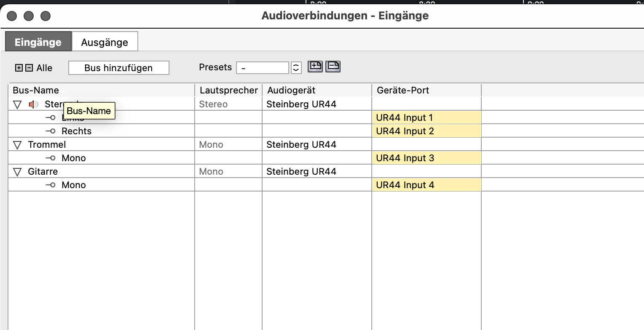Image resolution: width=644 pixels, height=330 pixels.
Task: Click the speaker icon on the stereo bus
Action: [x=33, y=104]
